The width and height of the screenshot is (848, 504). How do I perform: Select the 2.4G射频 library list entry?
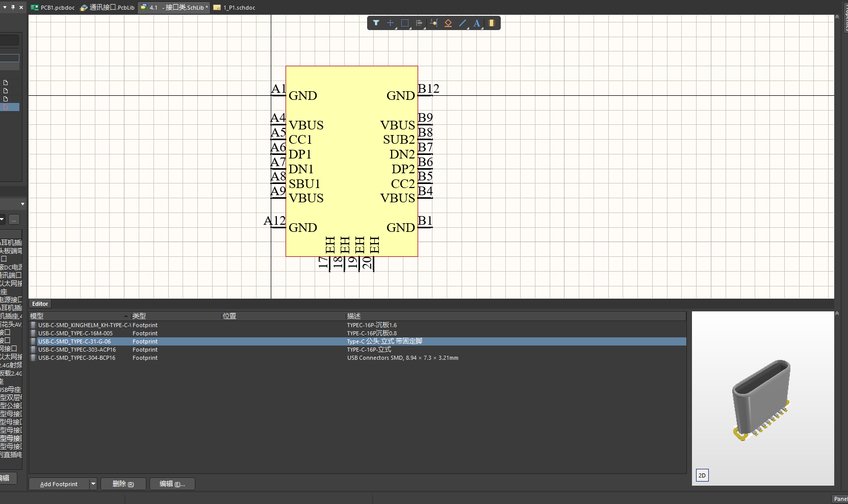pos(11,365)
